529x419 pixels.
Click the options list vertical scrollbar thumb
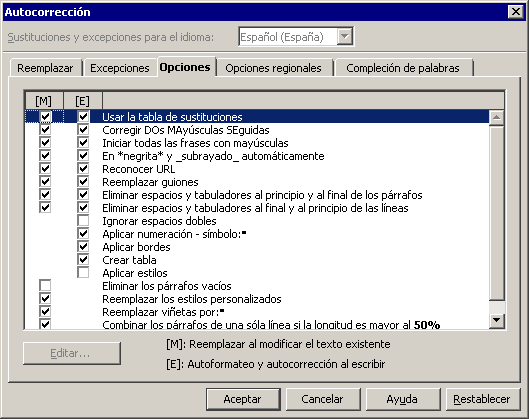coord(497,213)
